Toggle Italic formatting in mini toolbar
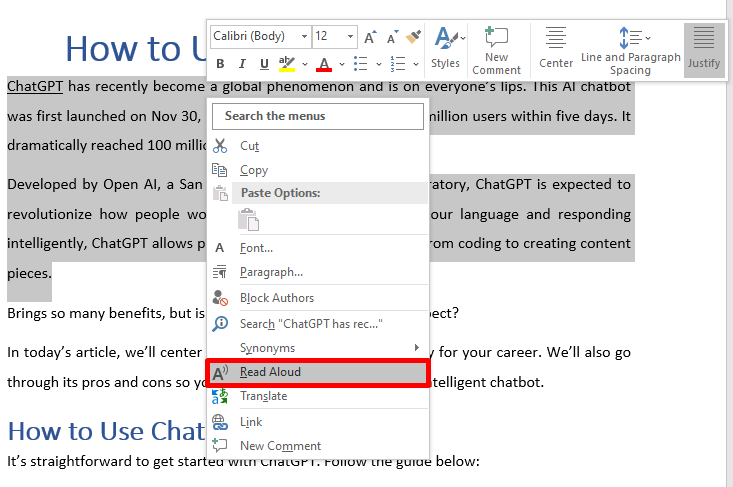The height and width of the screenshot is (487, 733). point(242,64)
